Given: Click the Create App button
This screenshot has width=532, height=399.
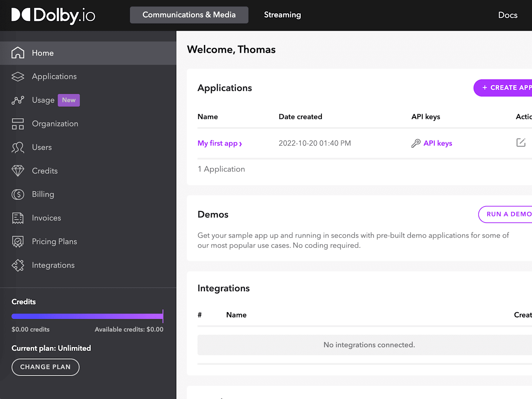Looking at the screenshot, I should (503, 88).
